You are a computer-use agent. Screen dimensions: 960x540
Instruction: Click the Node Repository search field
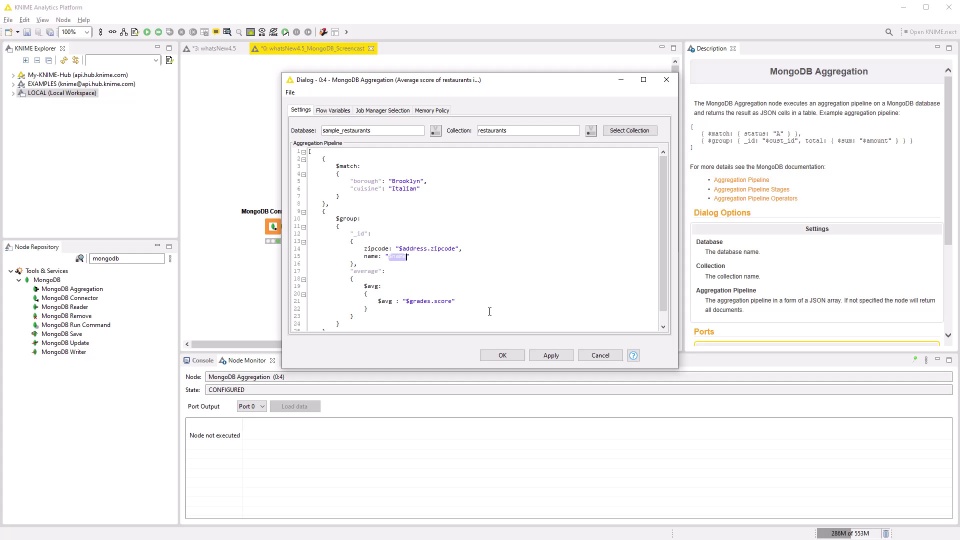point(127,258)
